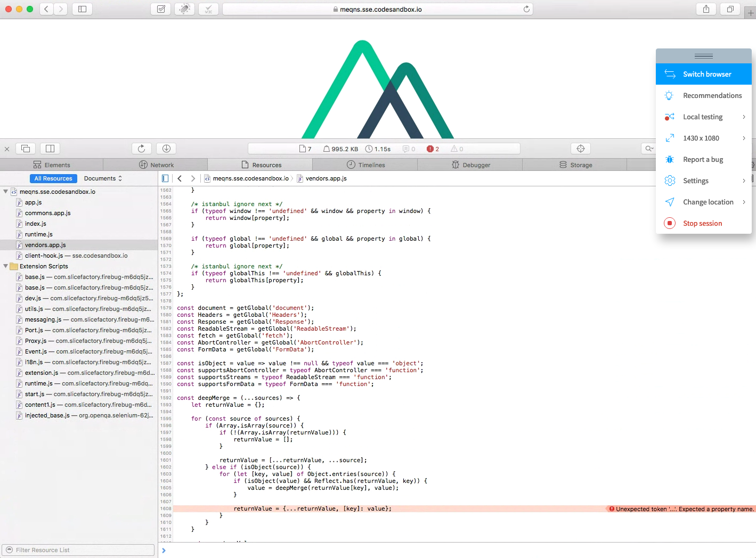756x558 pixels.
Task: Show all tabs overview button
Action: [730, 9]
